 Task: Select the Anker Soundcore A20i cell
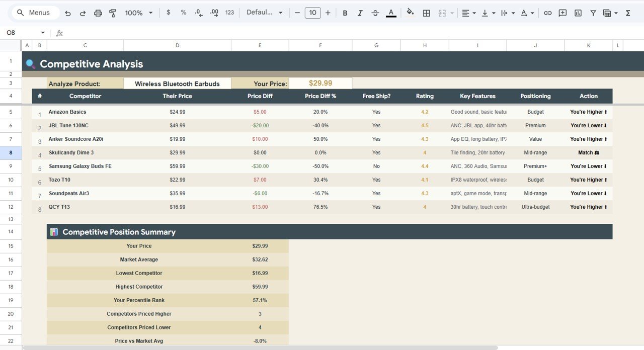tap(85, 139)
